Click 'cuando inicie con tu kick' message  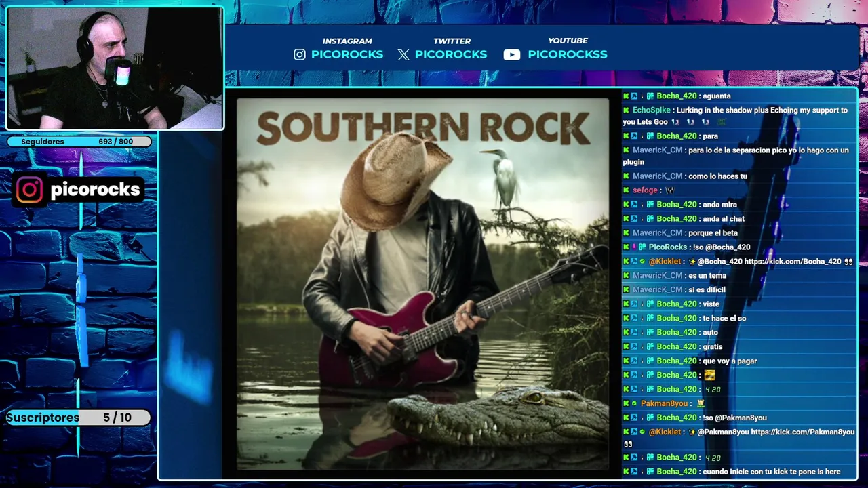click(772, 472)
